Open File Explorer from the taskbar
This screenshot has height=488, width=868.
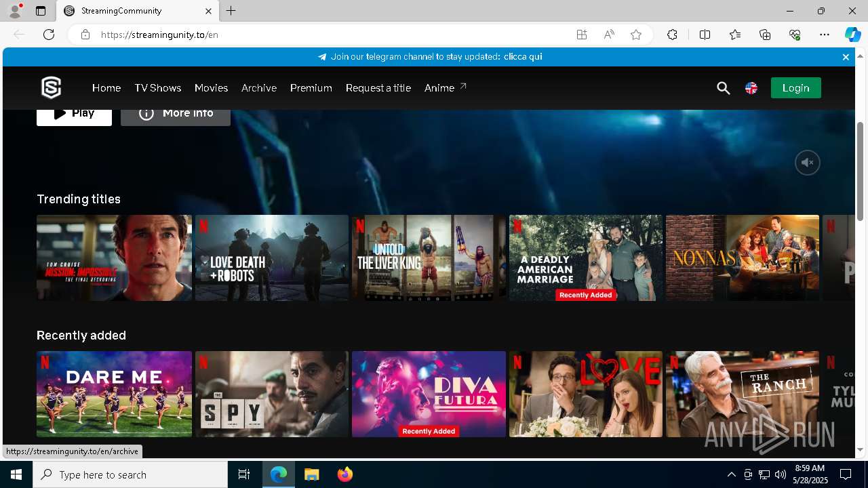[x=311, y=474]
